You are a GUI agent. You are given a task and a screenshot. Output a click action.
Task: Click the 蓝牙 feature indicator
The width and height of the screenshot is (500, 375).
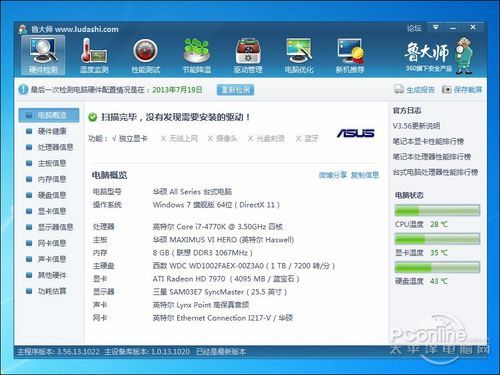click(307, 138)
